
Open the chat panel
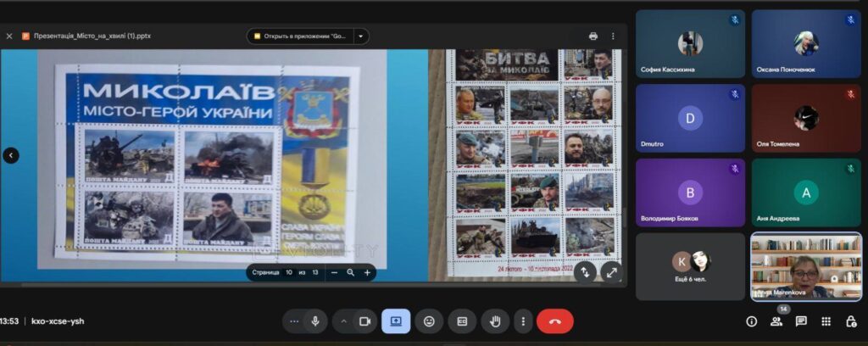coord(801,321)
